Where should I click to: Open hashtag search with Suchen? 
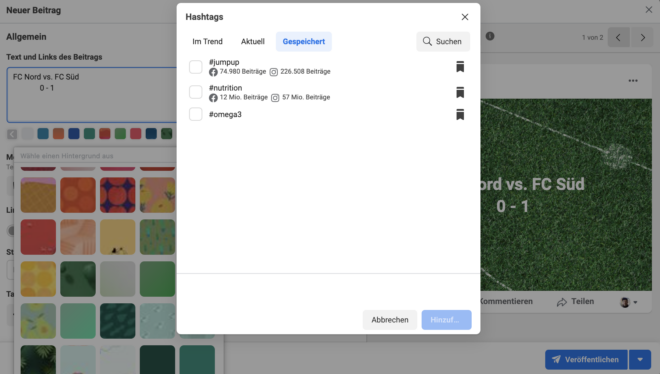coord(443,41)
